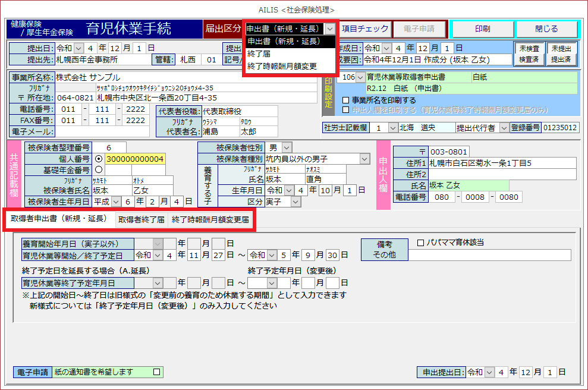Click the 閉じる (close) button

click(x=546, y=29)
